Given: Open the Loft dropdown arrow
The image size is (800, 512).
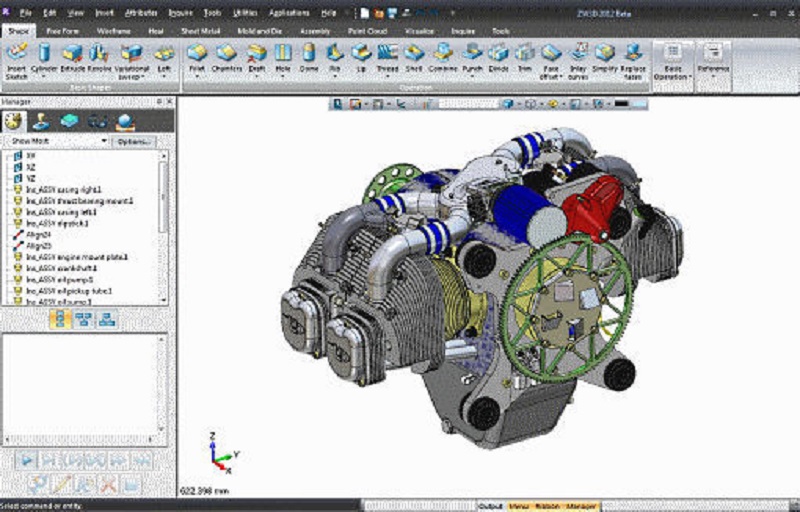Looking at the screenshot, I should click(x=164, y=77).
